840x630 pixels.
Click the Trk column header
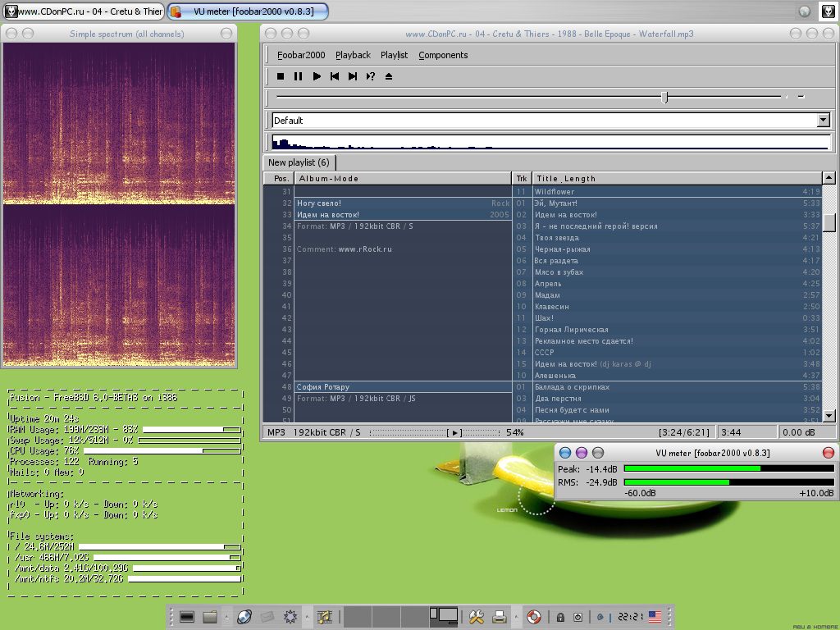coord(521,178)
